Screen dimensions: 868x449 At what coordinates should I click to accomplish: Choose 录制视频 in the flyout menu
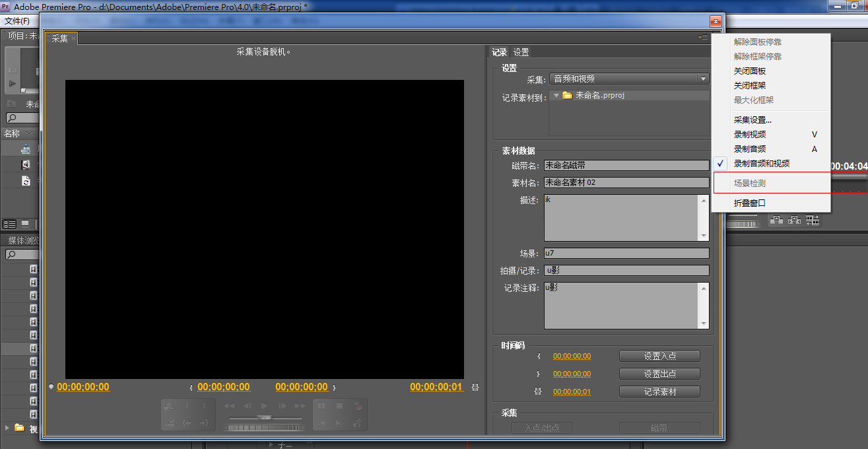750,134
